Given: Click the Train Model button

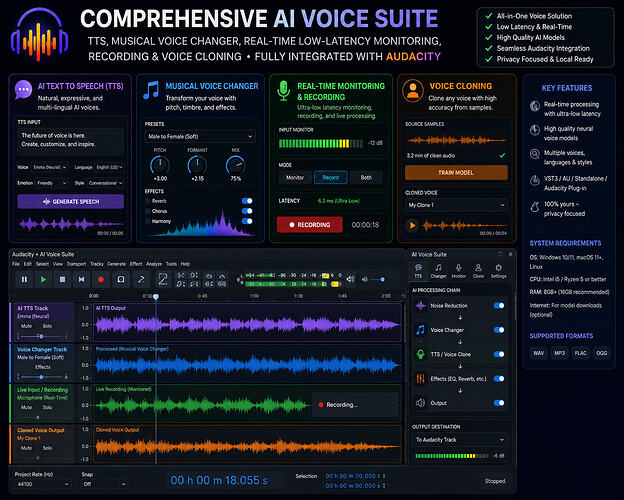Looking at the screenshot, I should click(456, 172).
